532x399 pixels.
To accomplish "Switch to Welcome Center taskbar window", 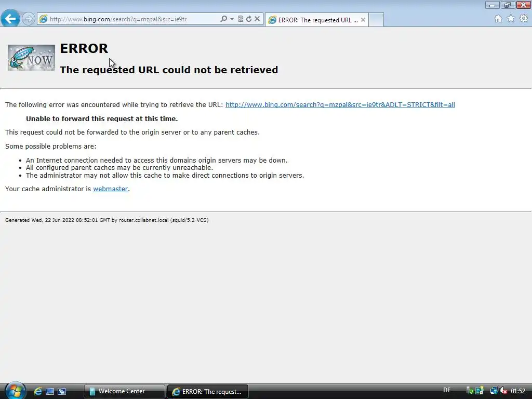I will (124, 391).
